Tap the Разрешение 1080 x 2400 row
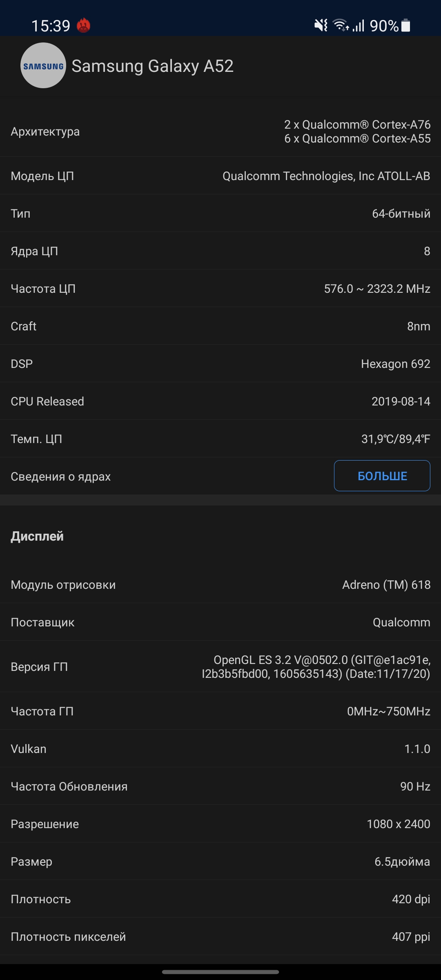441x980 pixels. tap(220, 824)
